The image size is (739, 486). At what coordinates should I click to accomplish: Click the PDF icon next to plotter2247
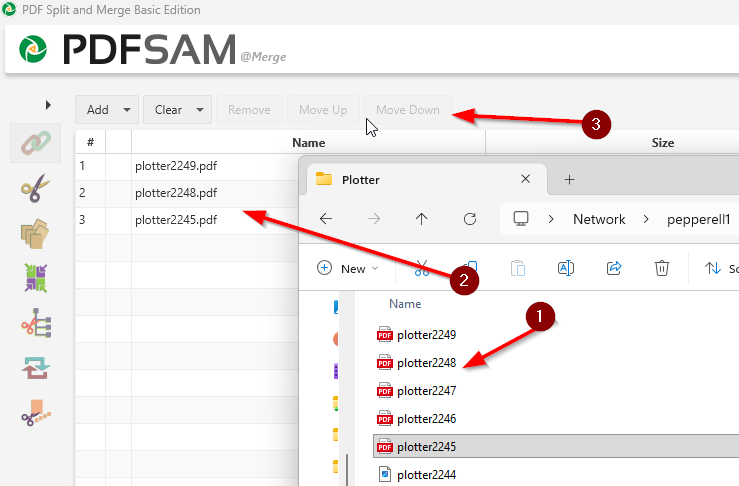385,391
